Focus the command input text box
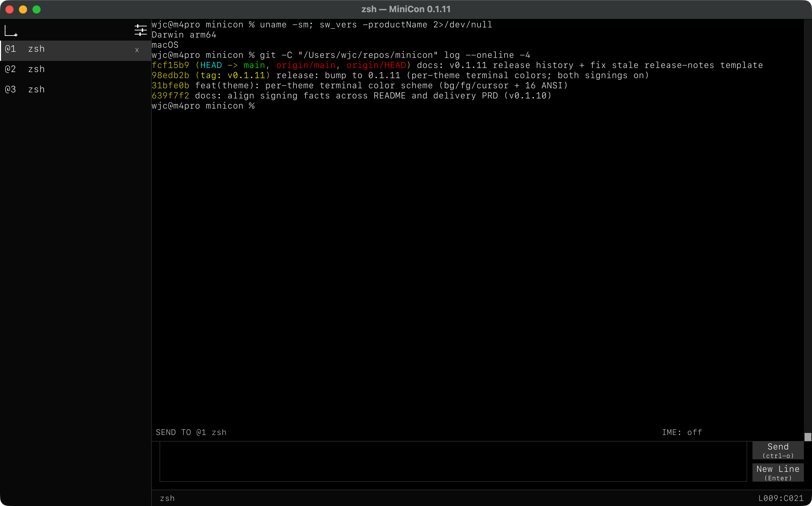Viewport: 812px width, 506px height. [x=453, y=461]
